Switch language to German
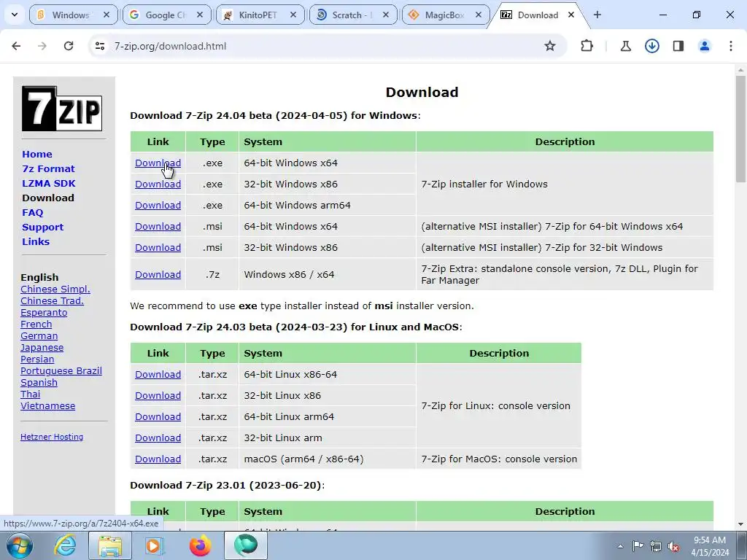 (39, 335)
